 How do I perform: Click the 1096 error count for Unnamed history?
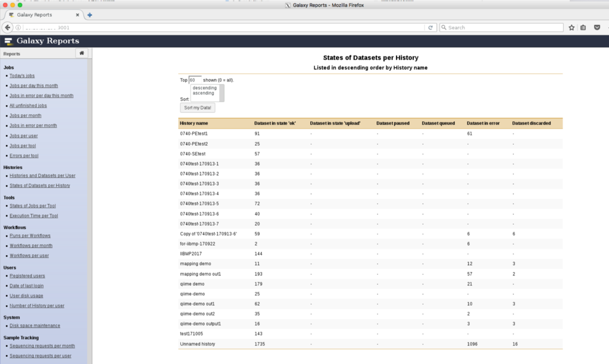pos(472,344)
